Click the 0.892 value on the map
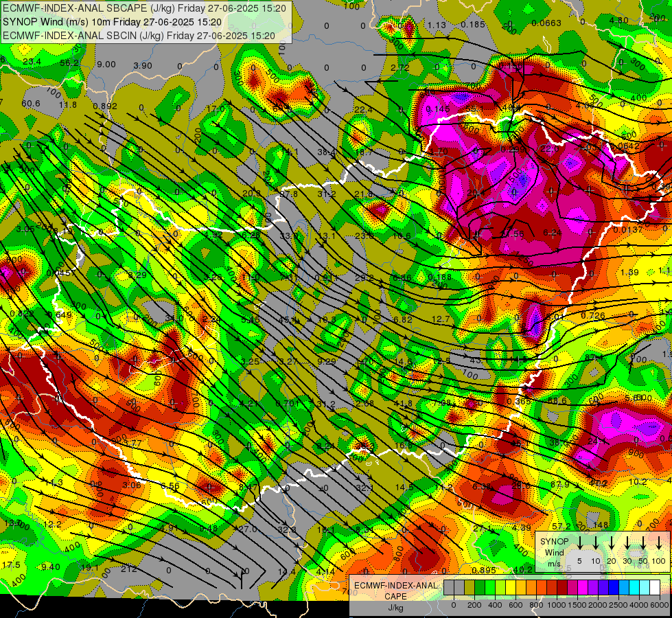This screenshot has width=672, height=618. [x=105, y=106]
